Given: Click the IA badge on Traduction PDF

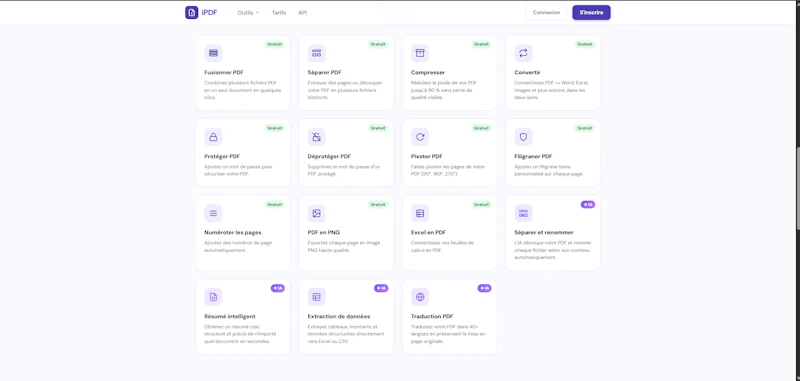Looking at the screenshot, I should [484, 288].
